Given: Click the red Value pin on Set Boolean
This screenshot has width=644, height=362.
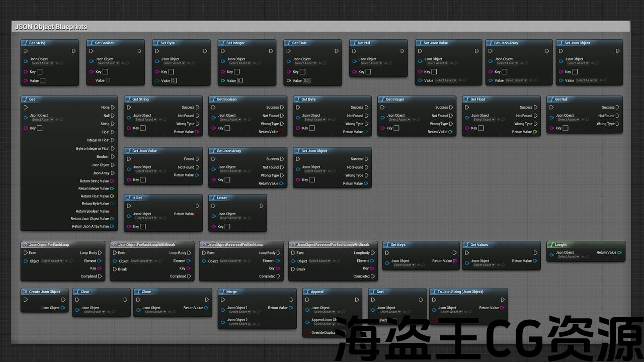Looking at the screenshot, I should [91, 80].
